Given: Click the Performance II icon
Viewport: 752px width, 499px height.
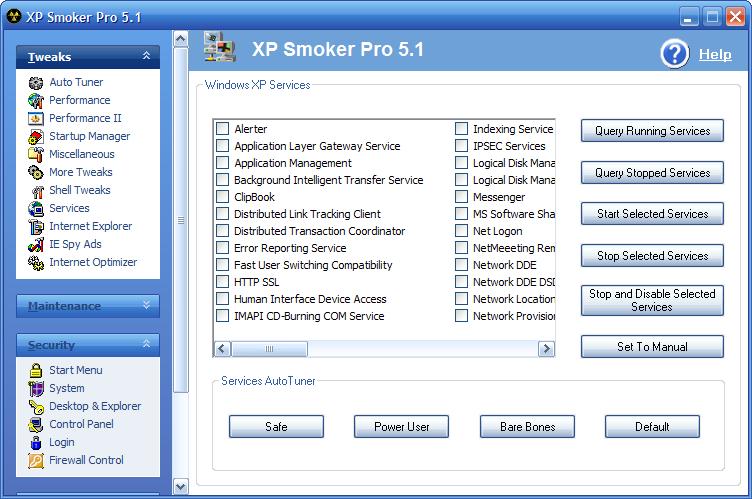Looking at the screenshot, I should (35, 119).
